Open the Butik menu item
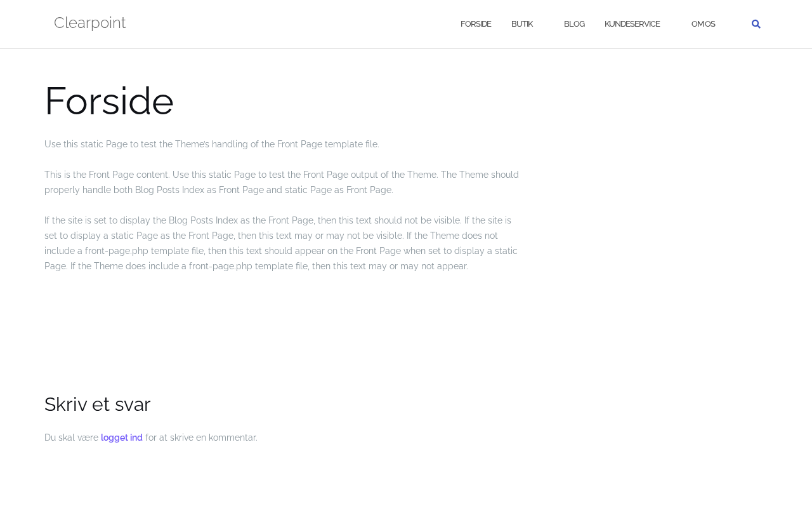 [522, 24]
